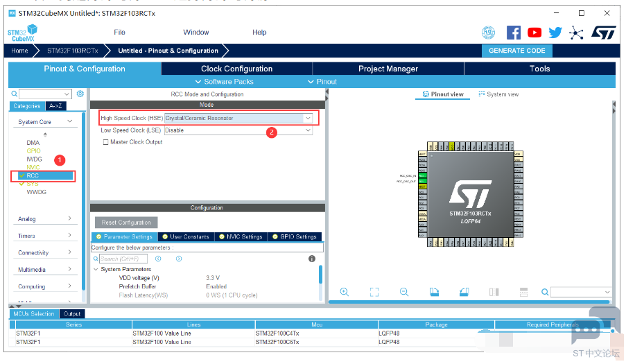The width and height of the screenshot is (626, 364).
Task: Select the GPIO peripheral
Action: (33, 151)
